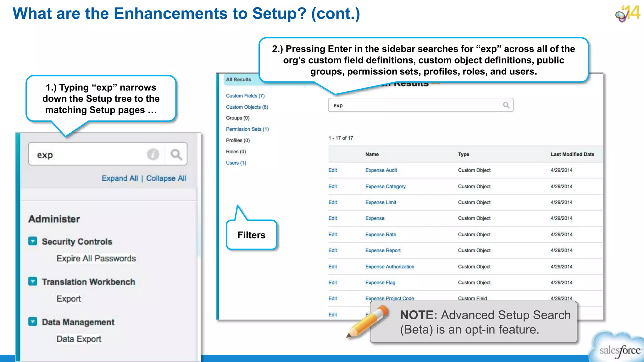The height and width of the screenshot is (362, 644).
Task: Click the Administer section heading
Action: [x=54, y=219]
